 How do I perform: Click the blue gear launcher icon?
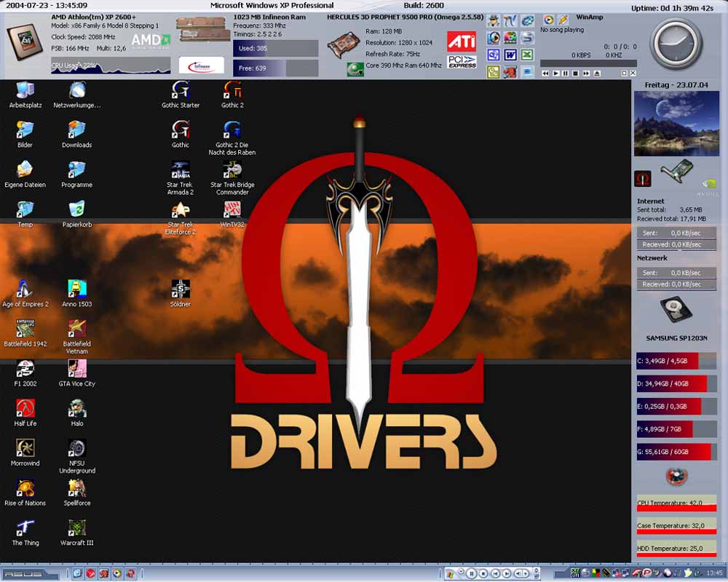click(x=527, y=20)
